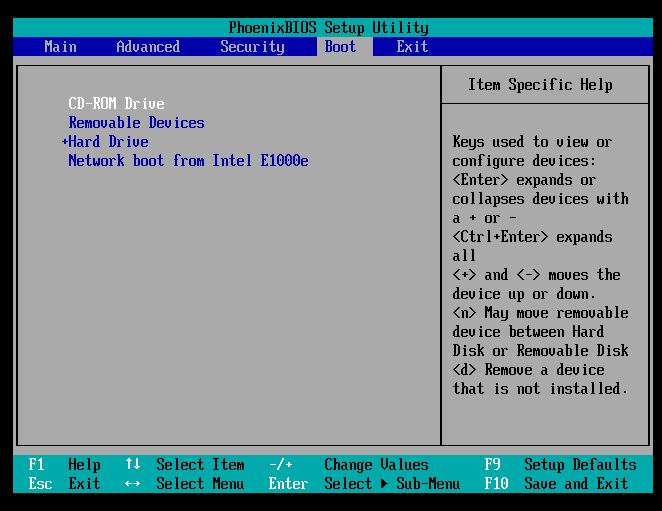Select the CD-ROM Drive boot entry
This screenshot has width=662, height=511.
coord(117,103)
